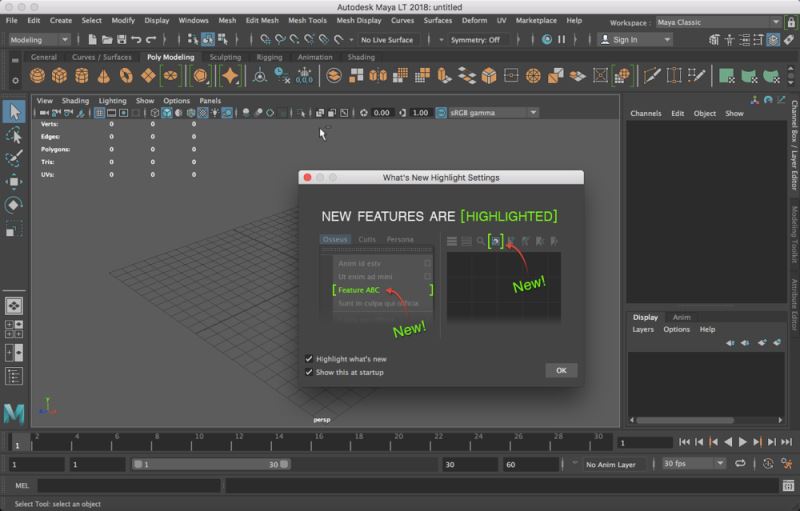800x511 pixels.
Task: Toggle the loop playback button
Action: pos(740,463)
